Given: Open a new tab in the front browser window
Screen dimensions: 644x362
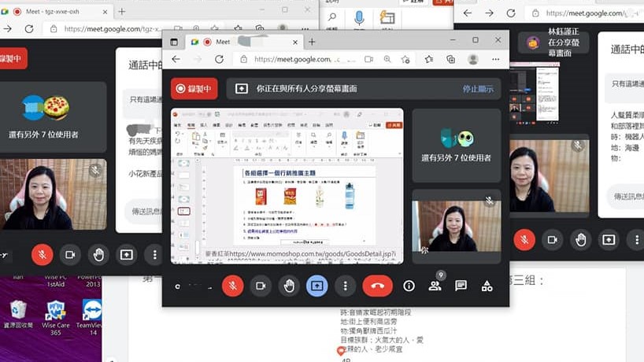Looking at the screenshot, I should (x=312, y=42).
